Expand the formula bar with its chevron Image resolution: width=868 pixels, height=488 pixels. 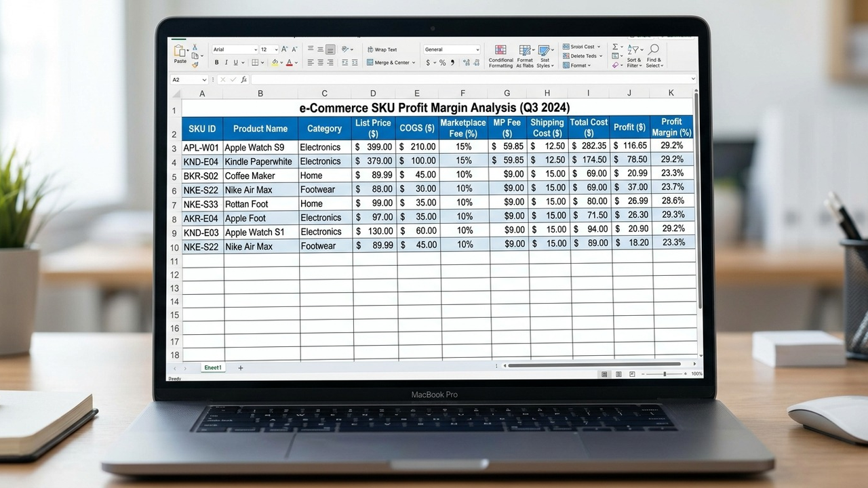click(x=692, y=79)
